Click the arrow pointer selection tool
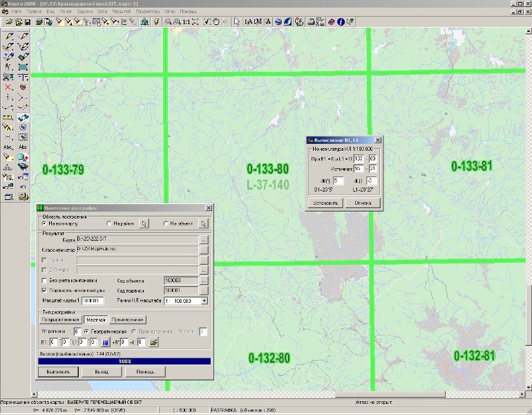 click(x=236, y=22)
